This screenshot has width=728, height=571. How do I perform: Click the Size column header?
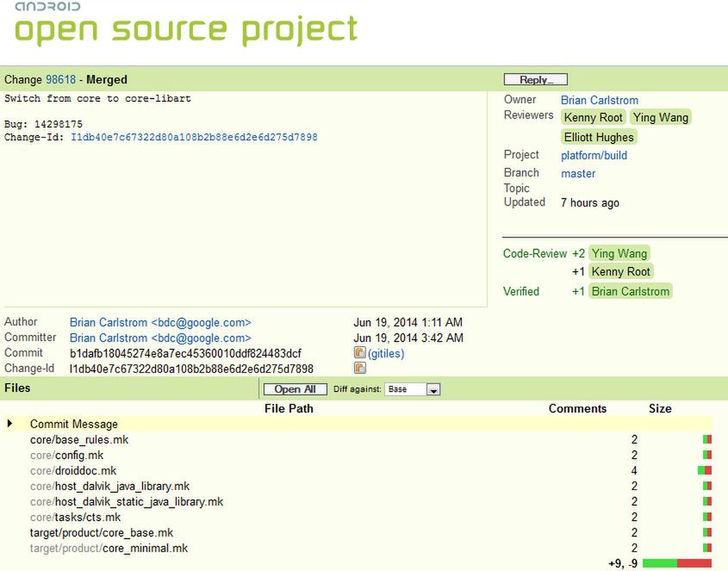(660, 408)
